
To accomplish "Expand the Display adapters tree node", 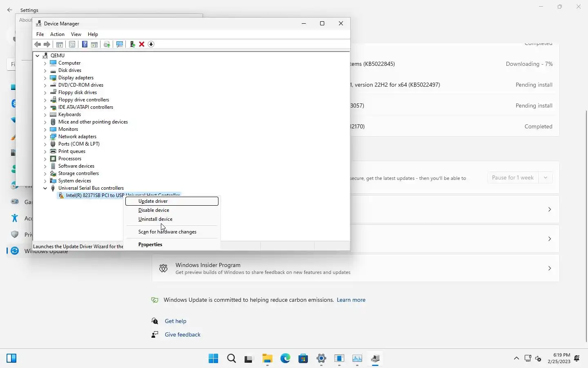I will pos(45,78).
